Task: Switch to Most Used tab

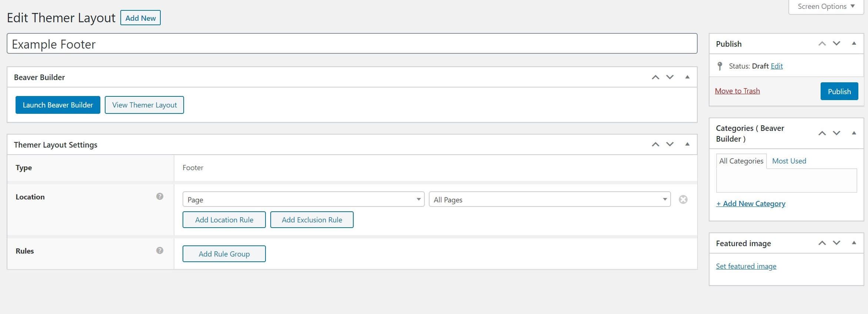Action: (789, 161)
